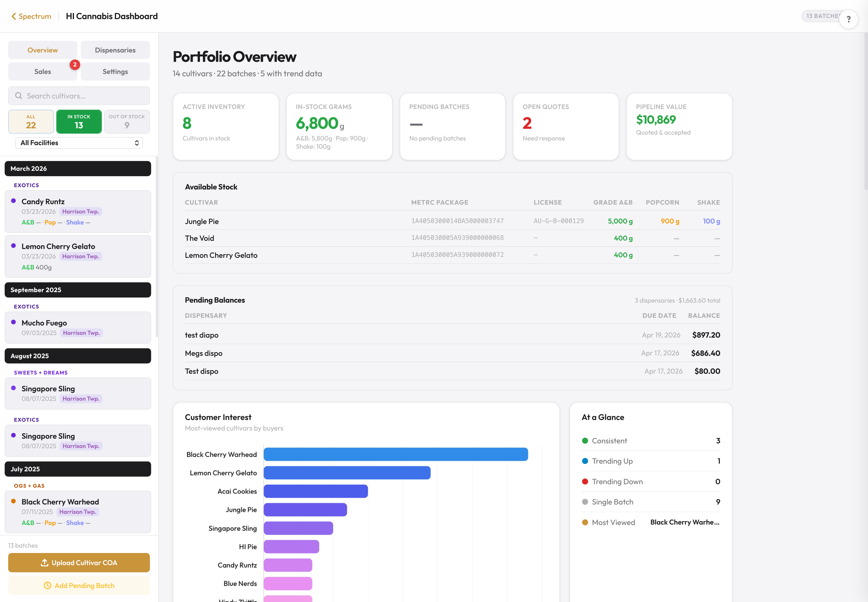This screenshot has width=868, height=602.
Task: Select the IN STOCK 13 filter
Action: tap(79, 121)
